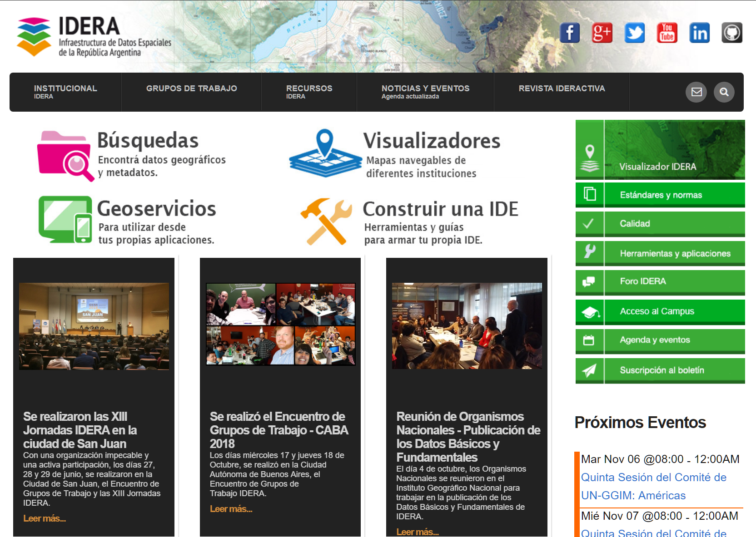
Task: Click Leer más under Organismos Nacionales article
Action: click(418, 532)
